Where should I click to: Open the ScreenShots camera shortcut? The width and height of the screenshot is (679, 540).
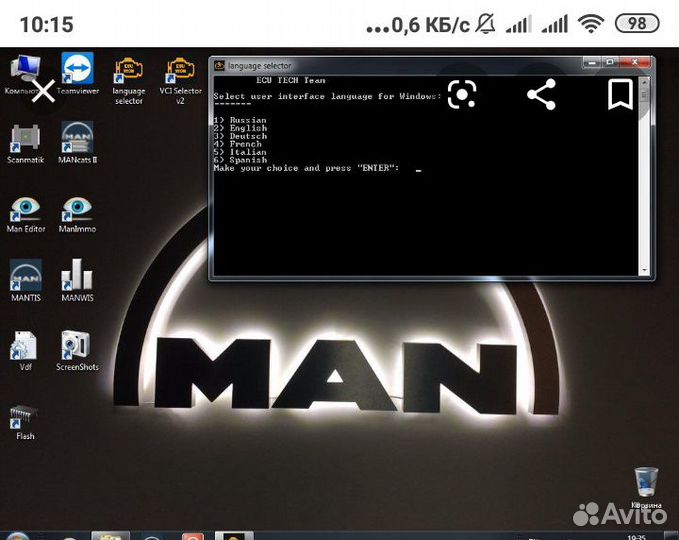77,351
